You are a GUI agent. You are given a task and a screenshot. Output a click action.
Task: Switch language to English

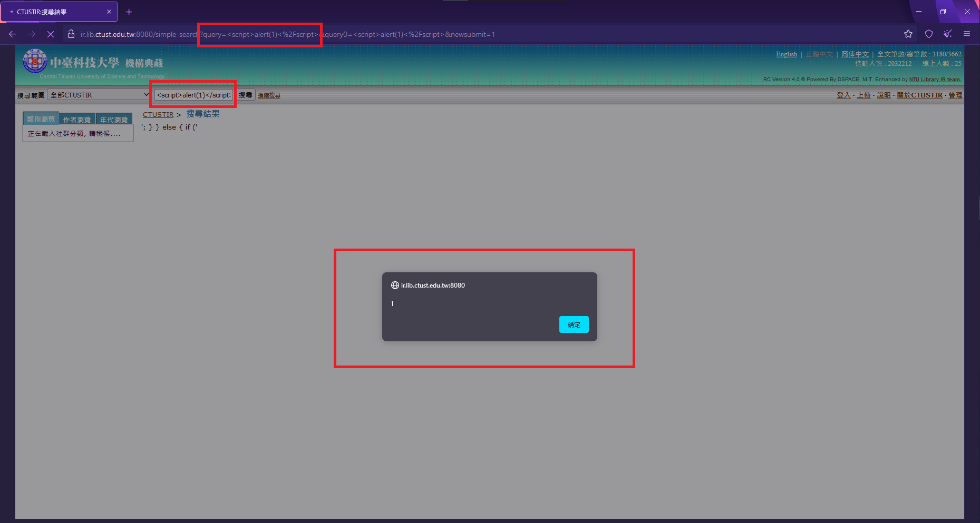[787, 54]
